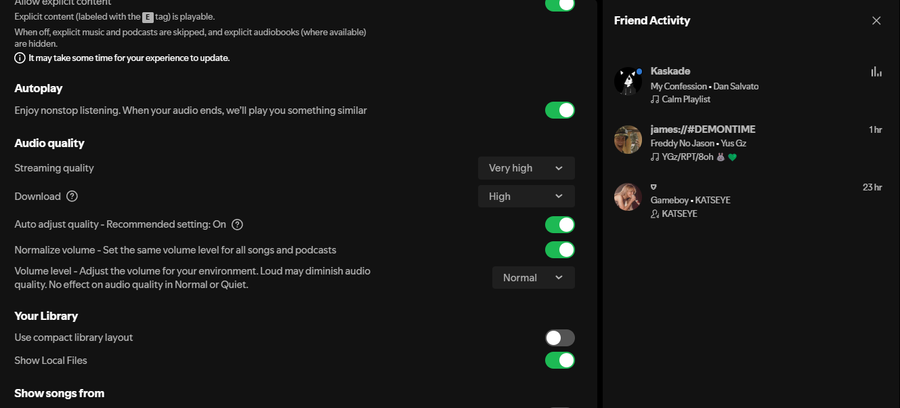Click the Download help question-mark icon
Image resolution: width=900 pixels, height=408 pixels.
pos(72,196)
